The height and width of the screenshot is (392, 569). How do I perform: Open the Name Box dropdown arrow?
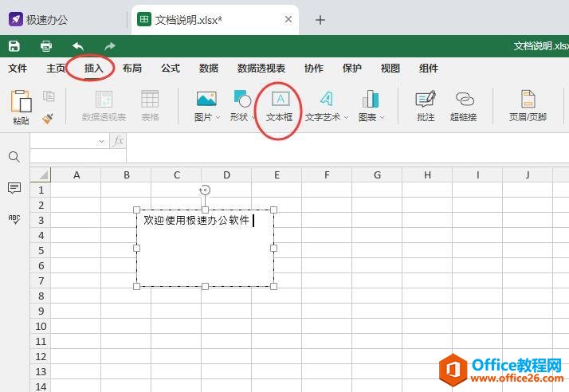click(102, 141)
